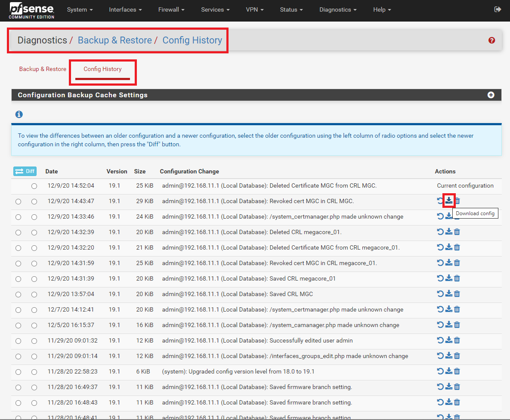The height and width of the screenshot is (420, 510).
Task: Click the logout icon in top navbar
Action: click(498, 9)
